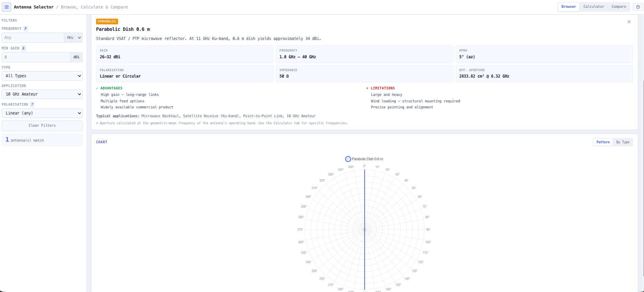
Task: Click the ADVANTAGES heading
Action: 109,88
